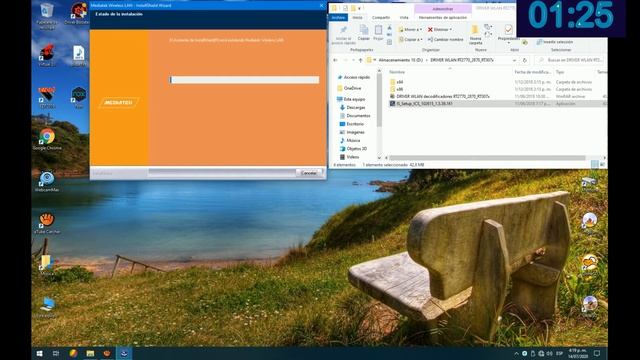The image size is (640, 360).
Task: Click the Cortar scissors icon
Action: [389, 28]
